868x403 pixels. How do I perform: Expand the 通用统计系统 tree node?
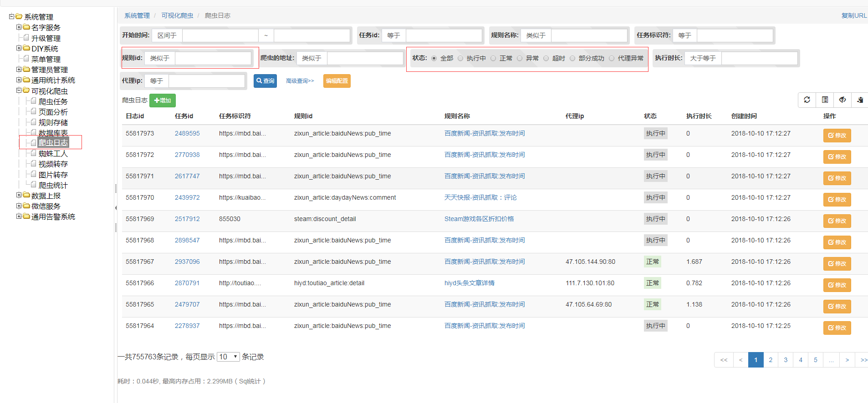19,80
